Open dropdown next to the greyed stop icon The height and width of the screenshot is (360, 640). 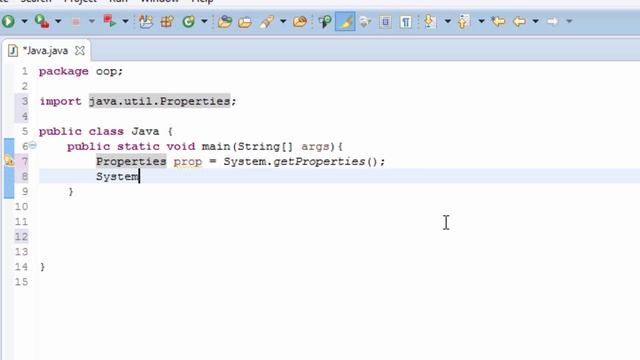tap(91, 21)
